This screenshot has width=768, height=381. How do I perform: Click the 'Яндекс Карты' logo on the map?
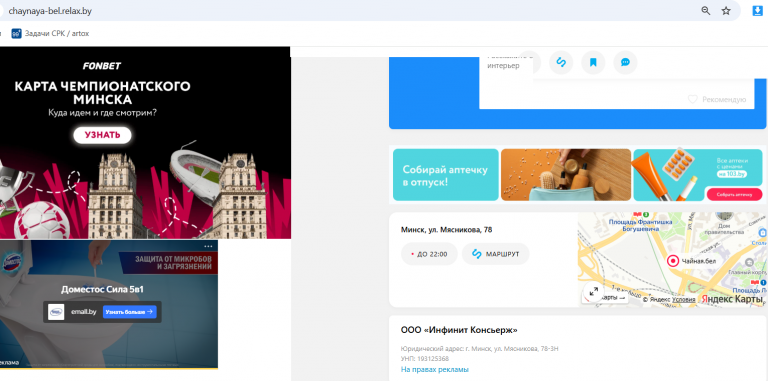click(x=732, y=299)
